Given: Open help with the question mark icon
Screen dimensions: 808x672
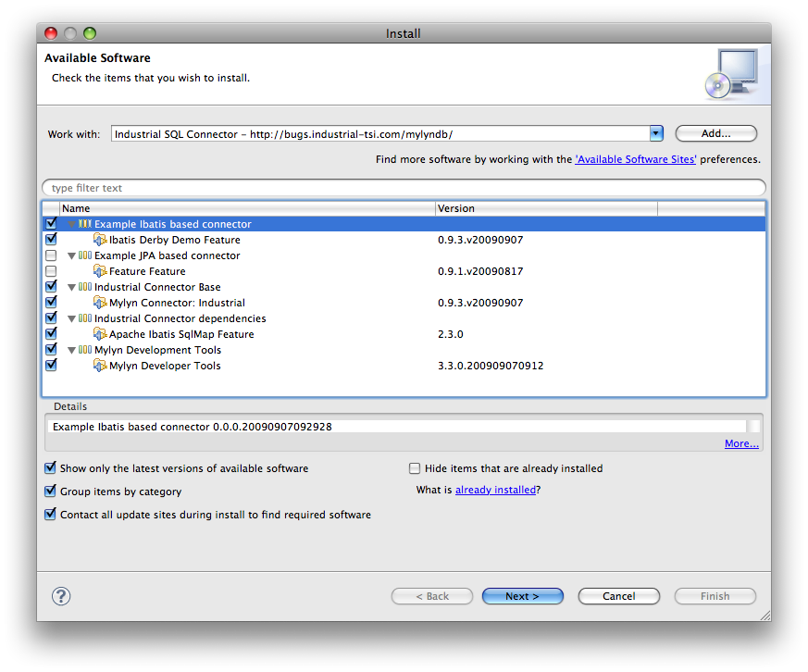Looking at the screenshot, I should [61, 596].
